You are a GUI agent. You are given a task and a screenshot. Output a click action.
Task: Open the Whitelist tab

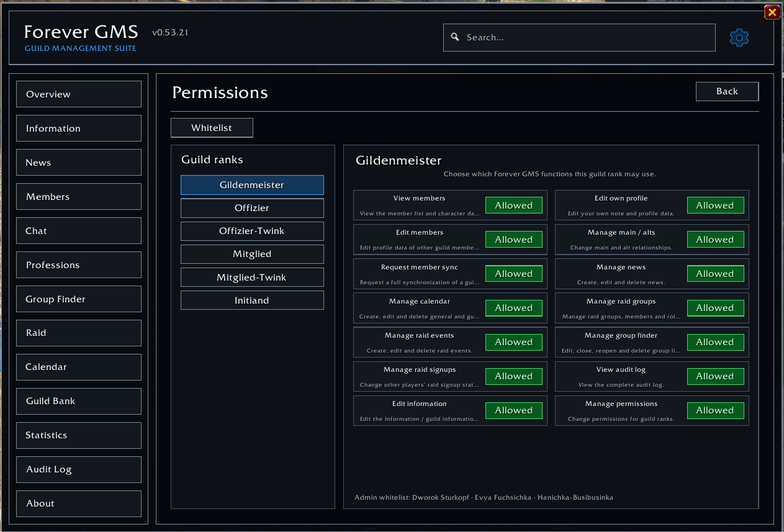pos(212,128)
